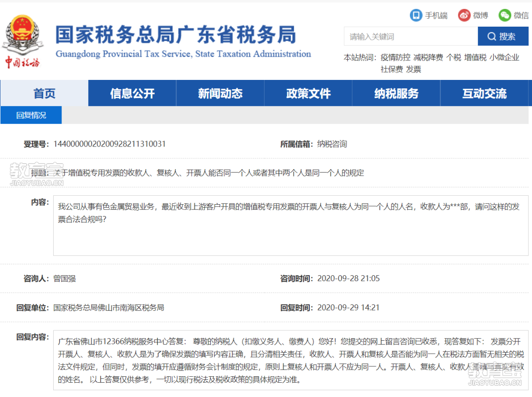Click the 标题 subject line about 增值税专用发票
Image resolution: width=532 pixels, height=397 pixels.
coord(209,173)
